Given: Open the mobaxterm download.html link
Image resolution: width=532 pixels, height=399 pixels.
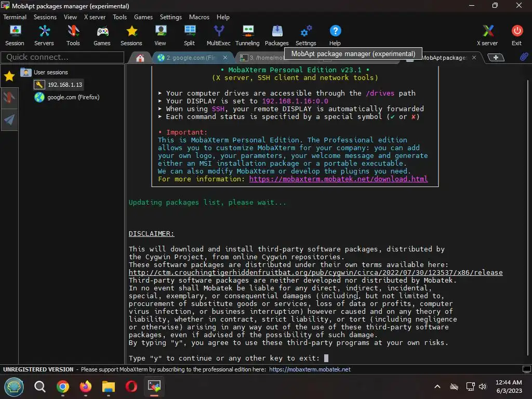Looking at the screenshot, I should pos(338,179).
